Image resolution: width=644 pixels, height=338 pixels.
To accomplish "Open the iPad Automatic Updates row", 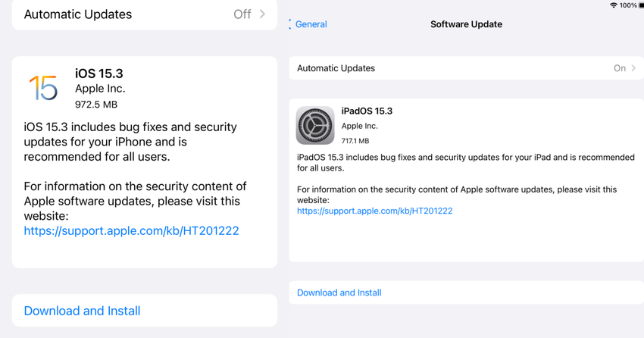I will tap(466, 68).
